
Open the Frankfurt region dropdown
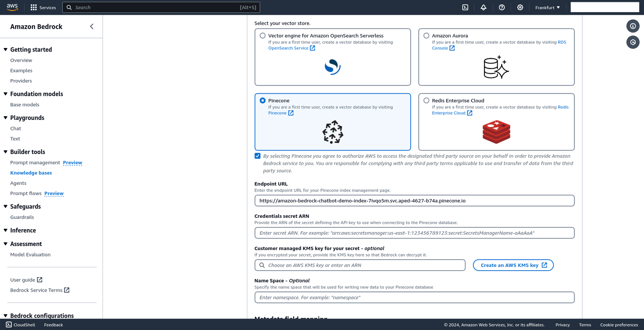(x=547, y=7)
